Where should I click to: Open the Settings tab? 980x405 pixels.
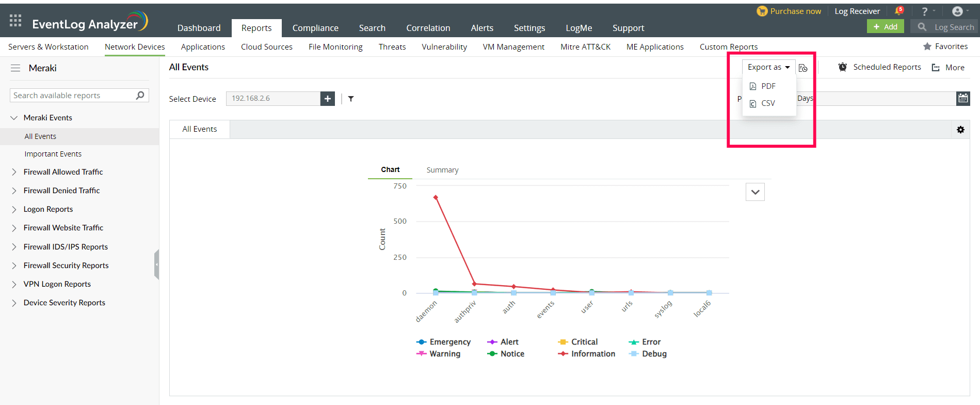pyautogui.click(x=529, y=28)
